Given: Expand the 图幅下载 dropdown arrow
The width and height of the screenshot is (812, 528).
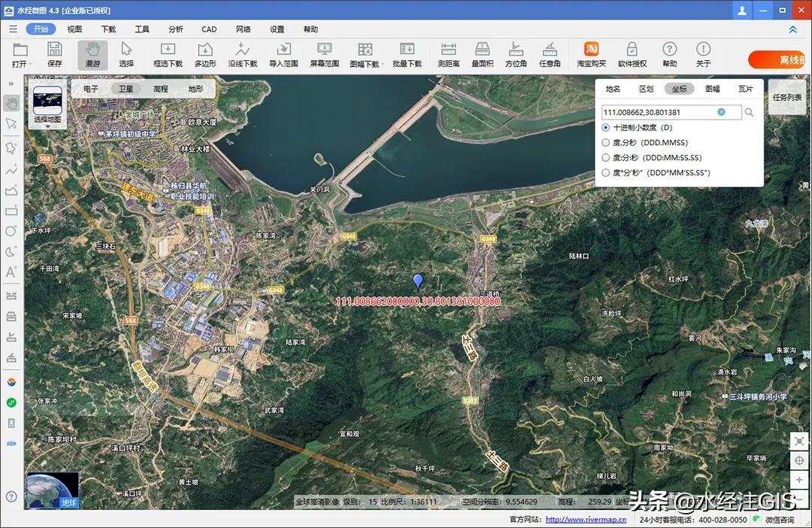Looking at the screenshot, I should point(383,64).
